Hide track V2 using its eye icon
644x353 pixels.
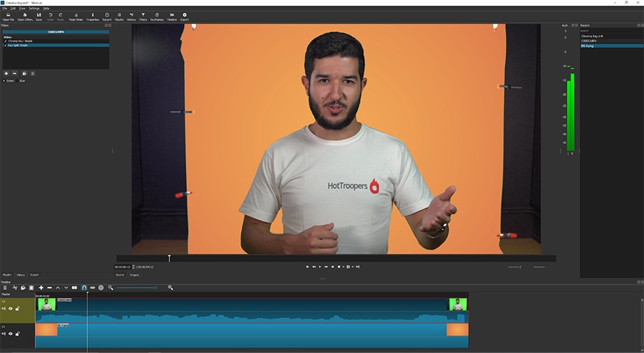pyautogui.click(x=10, y=309)
